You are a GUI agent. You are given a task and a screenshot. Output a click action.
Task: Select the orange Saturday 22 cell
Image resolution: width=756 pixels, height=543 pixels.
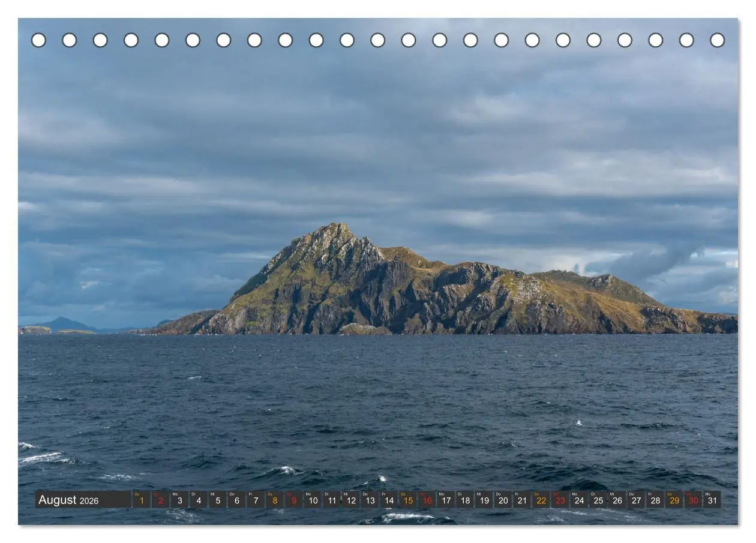pyautogui.click(x=541, y=499)
